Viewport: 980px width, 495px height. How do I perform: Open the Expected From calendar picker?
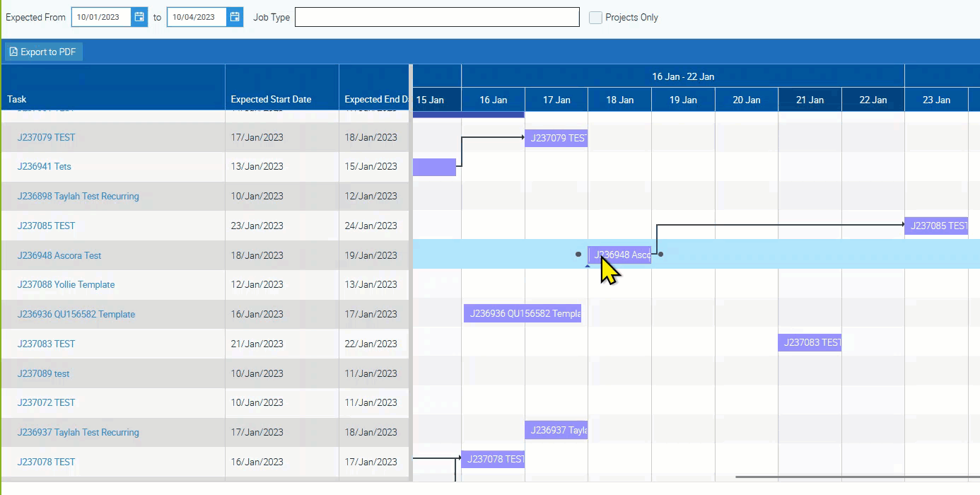point(139,17)
